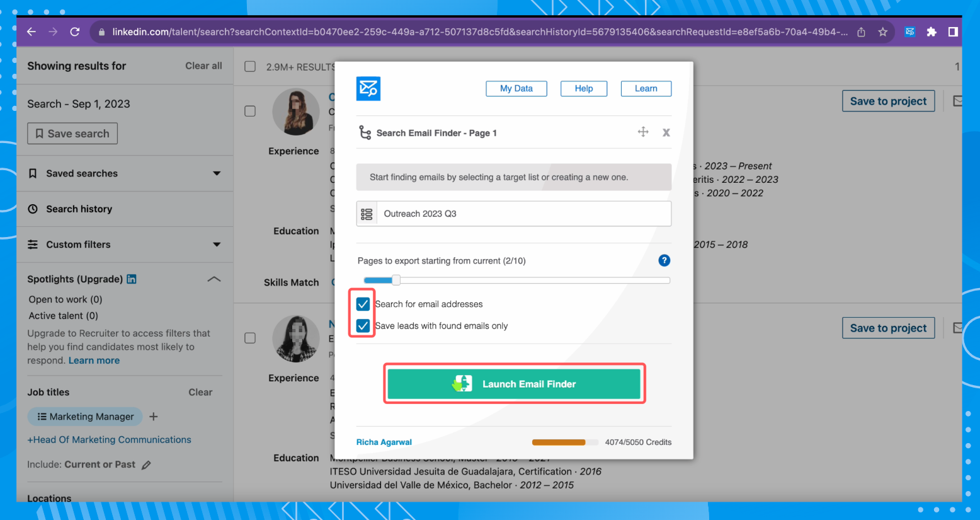Viewport: 980px width, 520px height.
Task: Reload the LinkedIn page
Action: pyautogui.click(x=75, y=32)
